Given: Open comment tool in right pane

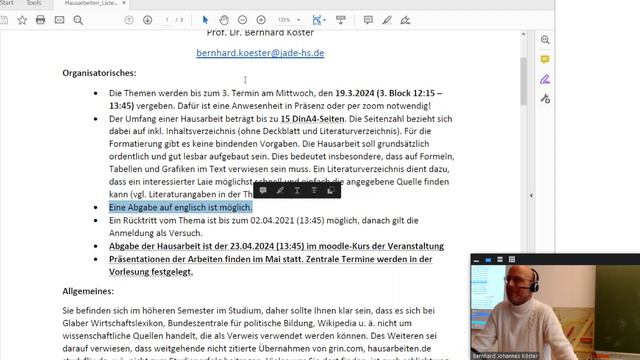Looking at the screenshot, I should (545, 60).
